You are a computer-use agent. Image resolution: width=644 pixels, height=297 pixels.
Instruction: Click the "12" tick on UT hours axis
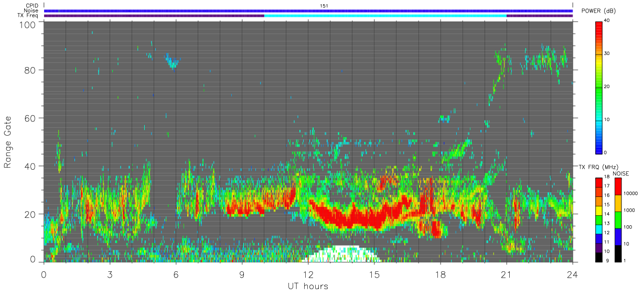(308, 274)
